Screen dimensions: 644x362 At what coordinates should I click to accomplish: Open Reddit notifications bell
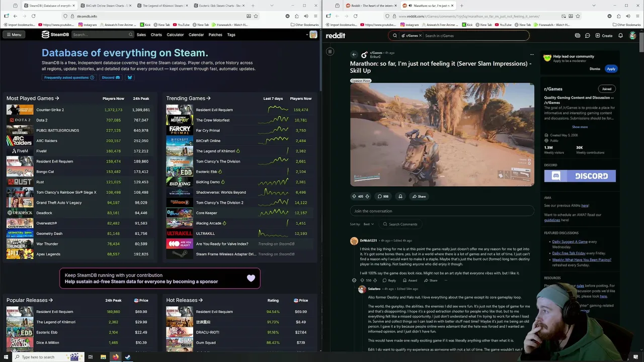pyautogui.click(x=620, y=36)
